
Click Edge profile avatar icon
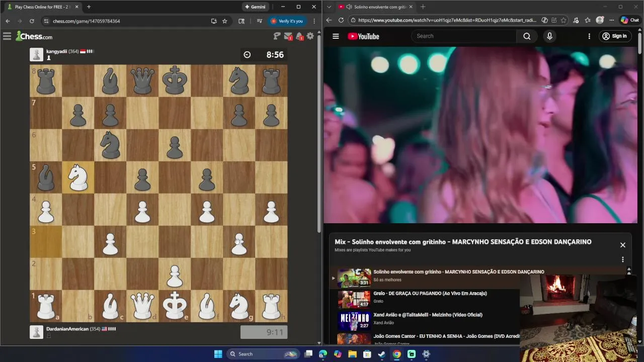(x=600, y=20)
